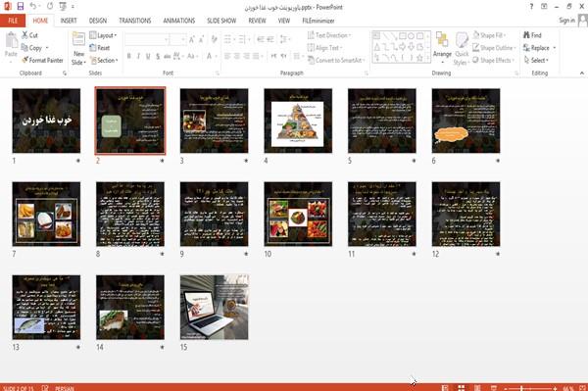Open the INSERT ribbon tab

69,21
